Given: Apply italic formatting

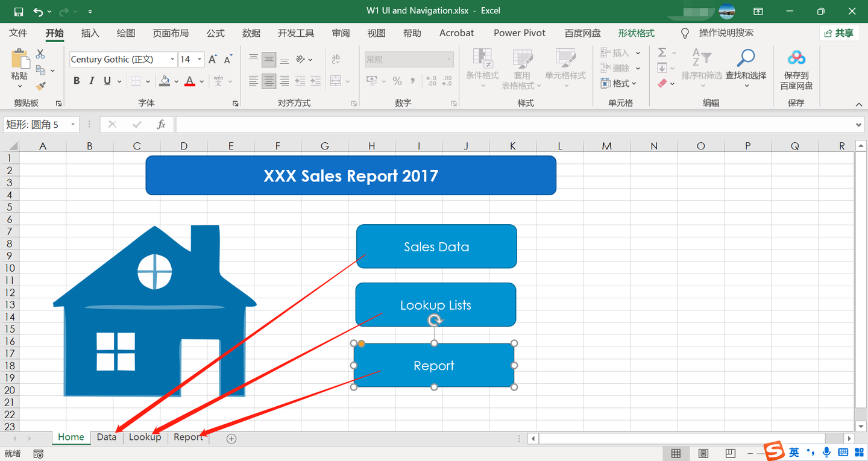Looking at the screenshot, I should [91, 80].
